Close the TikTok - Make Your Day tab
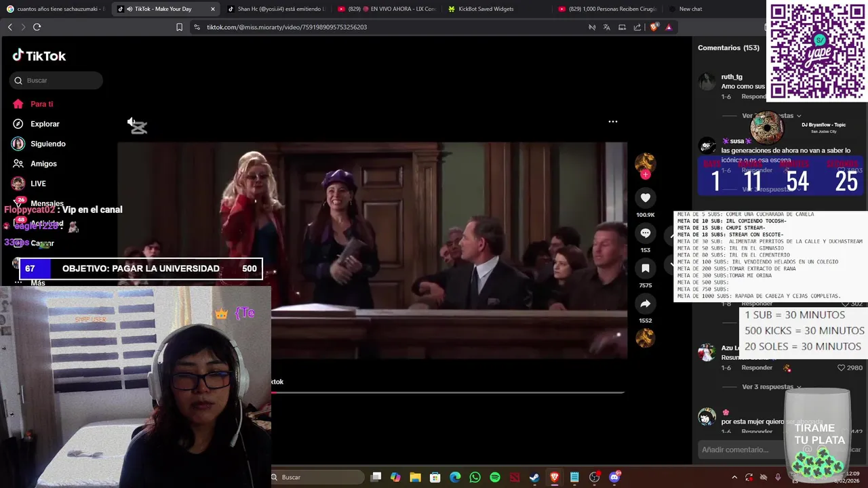Screen dimensions: 868x488 click(x=213, y=9)
